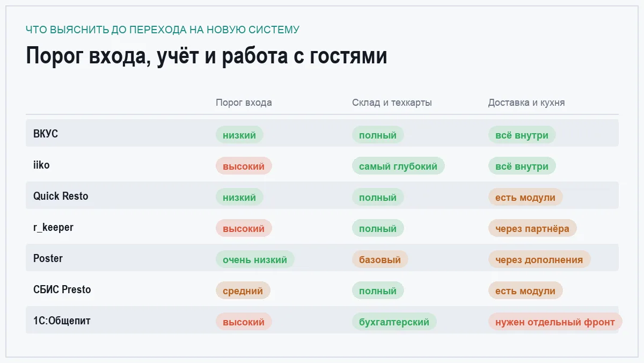Click the высокий badge in r_keeper row

(244, 228)
